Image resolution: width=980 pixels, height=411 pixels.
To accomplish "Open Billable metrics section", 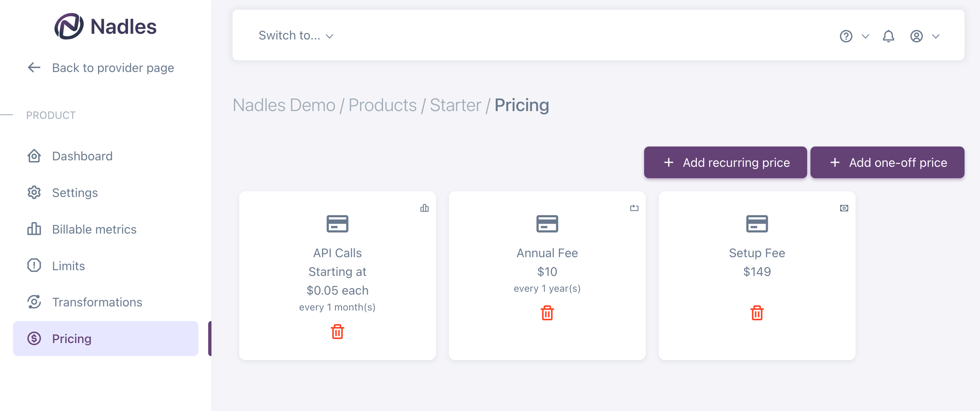I will click(94, 230).
